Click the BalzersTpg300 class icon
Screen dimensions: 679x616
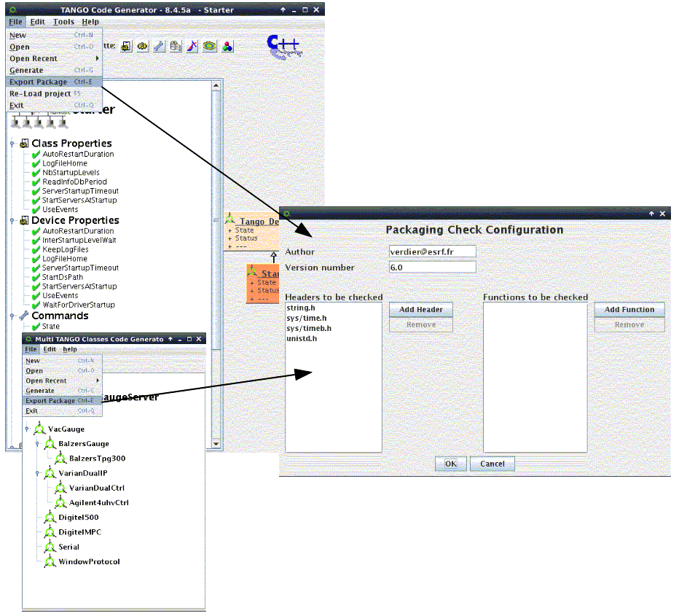point(60,458)
